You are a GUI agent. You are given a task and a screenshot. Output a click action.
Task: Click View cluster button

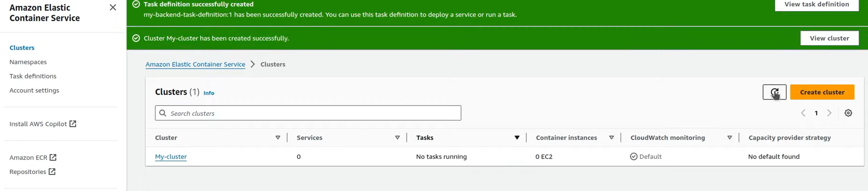829,38
